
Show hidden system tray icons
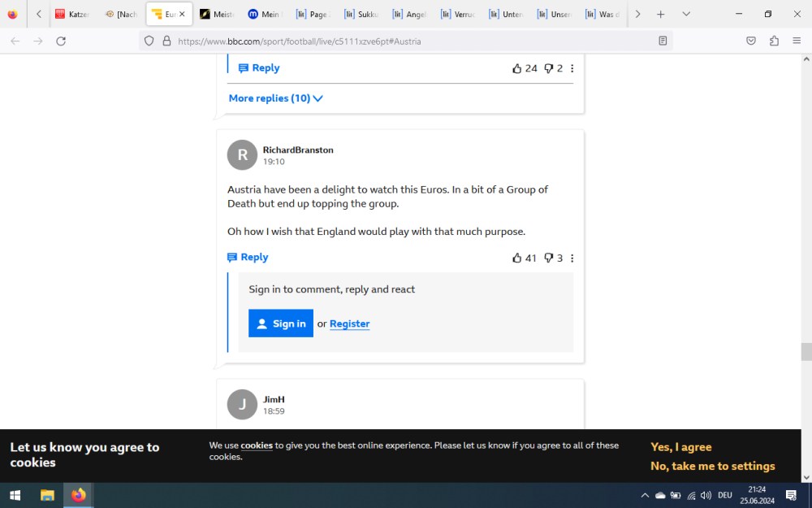click(645, 495)
